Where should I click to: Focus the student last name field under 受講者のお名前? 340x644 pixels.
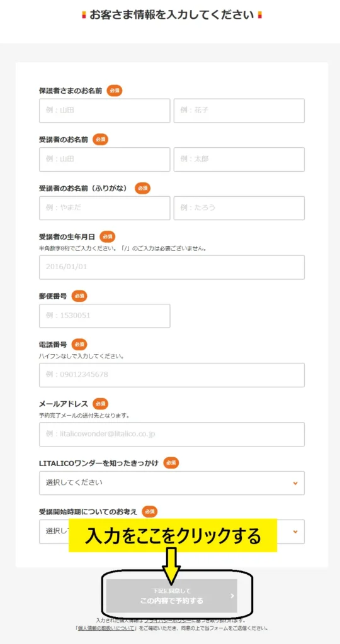(x=105, y=159)
